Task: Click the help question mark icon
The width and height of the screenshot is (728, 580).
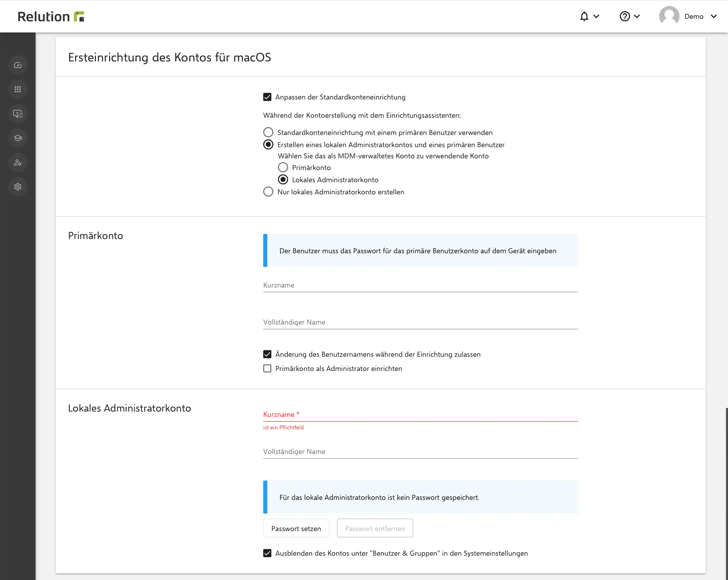Action: tap(625, 16)
